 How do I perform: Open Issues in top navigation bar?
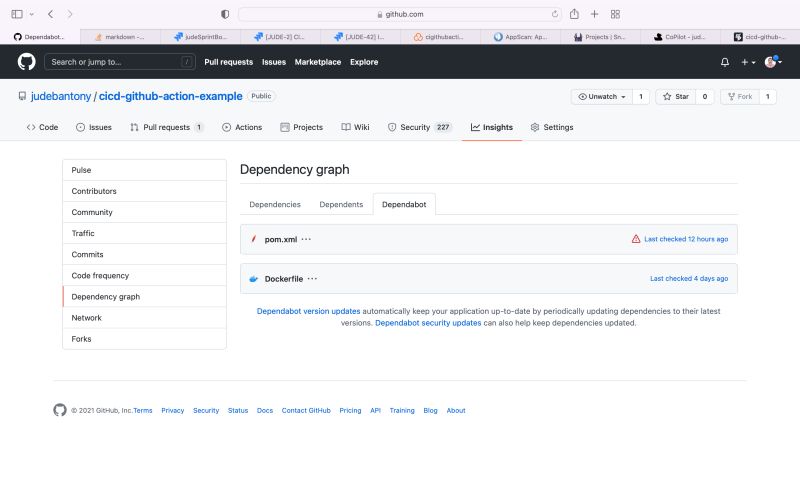point(274,62)
